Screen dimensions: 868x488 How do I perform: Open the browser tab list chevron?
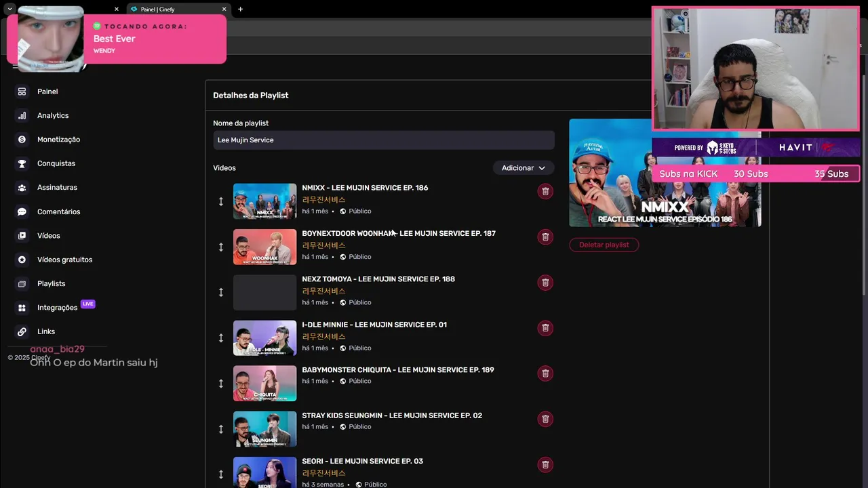(x=9, y=9)
